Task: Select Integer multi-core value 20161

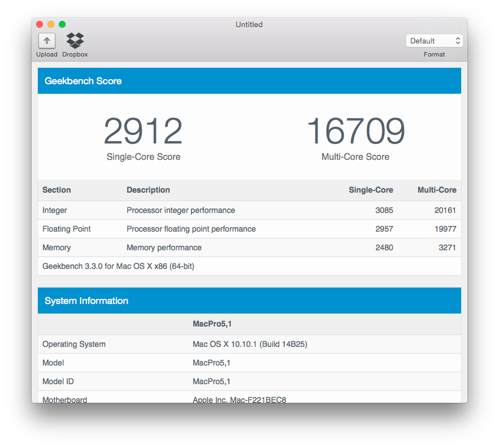Action: click(445, 210)
